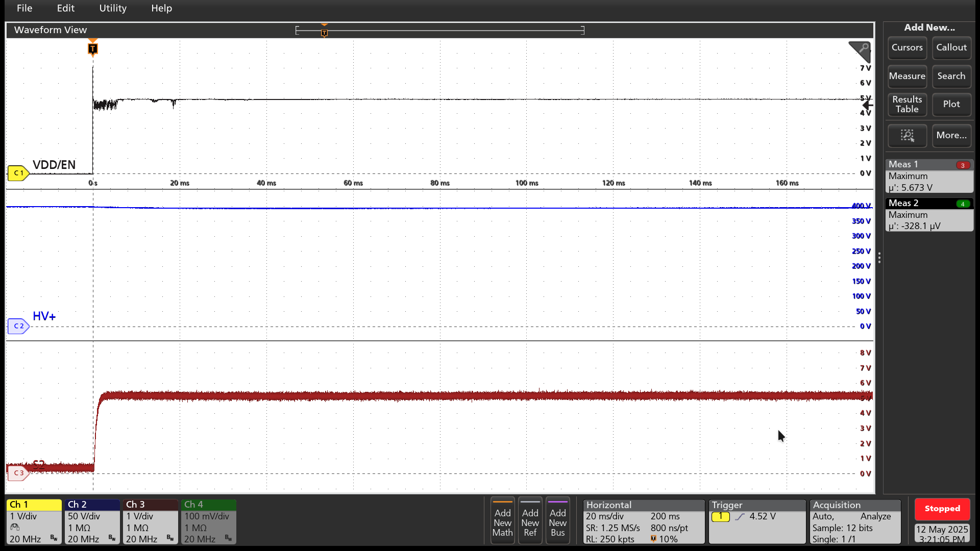
Task: Click the Add New Math icon
Action: point(502,520)
